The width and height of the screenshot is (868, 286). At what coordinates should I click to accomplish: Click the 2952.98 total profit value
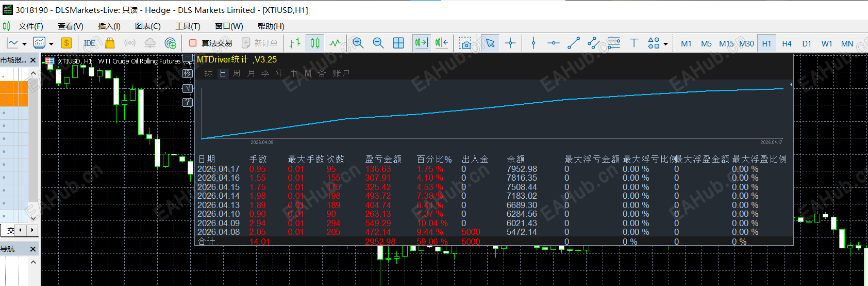point(380,242)
